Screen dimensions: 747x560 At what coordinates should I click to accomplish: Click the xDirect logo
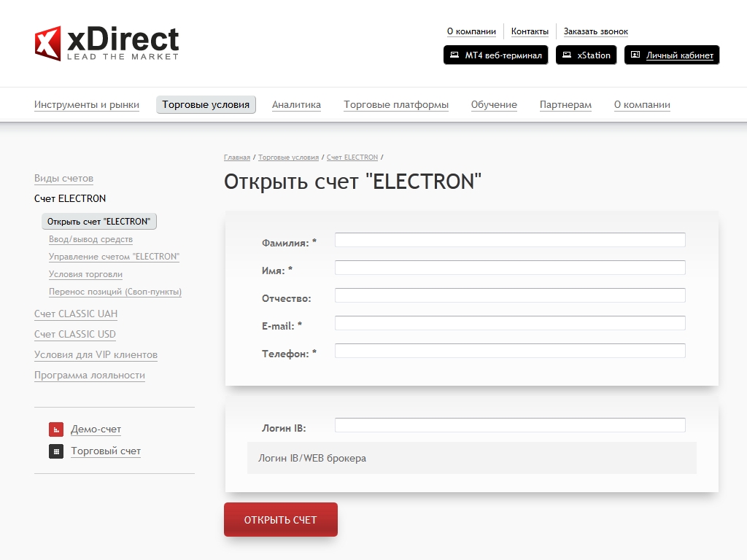tap(107, 43)
